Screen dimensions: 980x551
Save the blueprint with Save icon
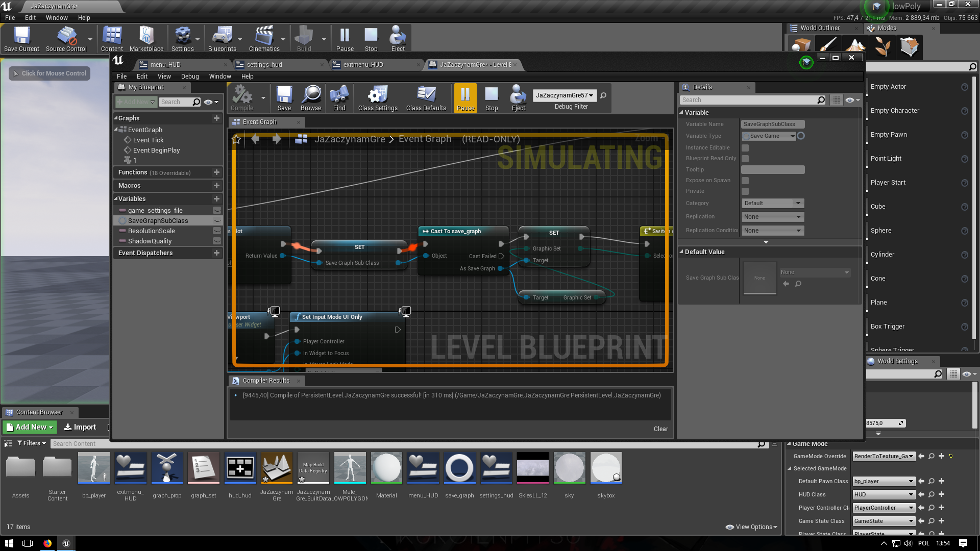click(x=284, y=98)
